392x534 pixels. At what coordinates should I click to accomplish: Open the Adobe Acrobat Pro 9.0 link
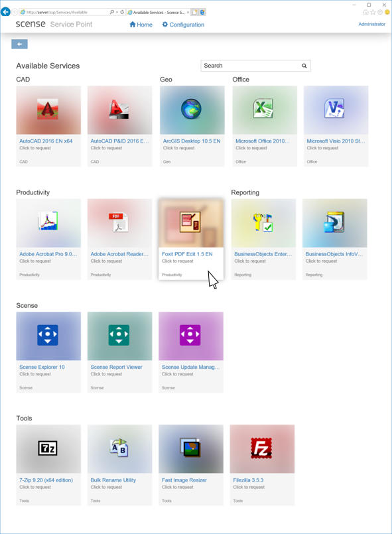[48, 254]
